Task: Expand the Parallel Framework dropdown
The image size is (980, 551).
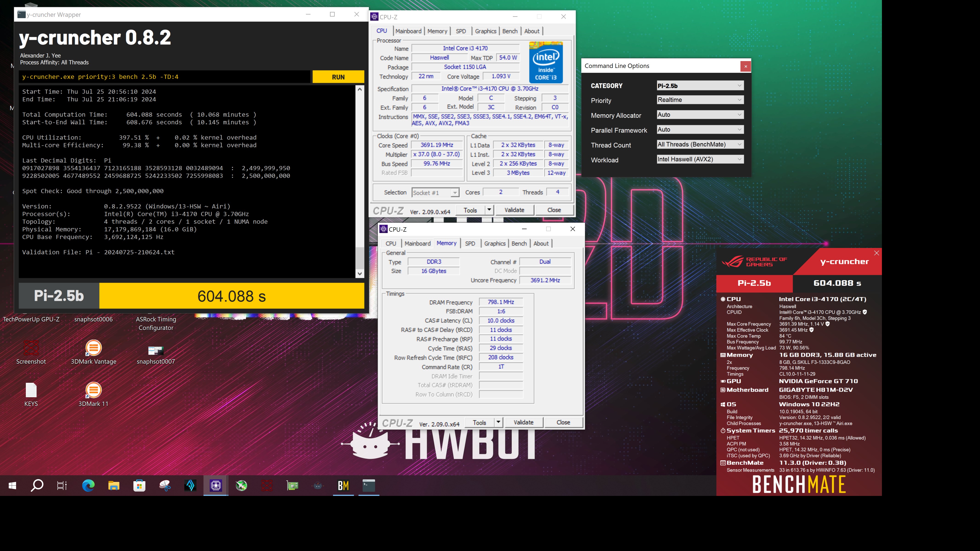Action: pos(700,129)
